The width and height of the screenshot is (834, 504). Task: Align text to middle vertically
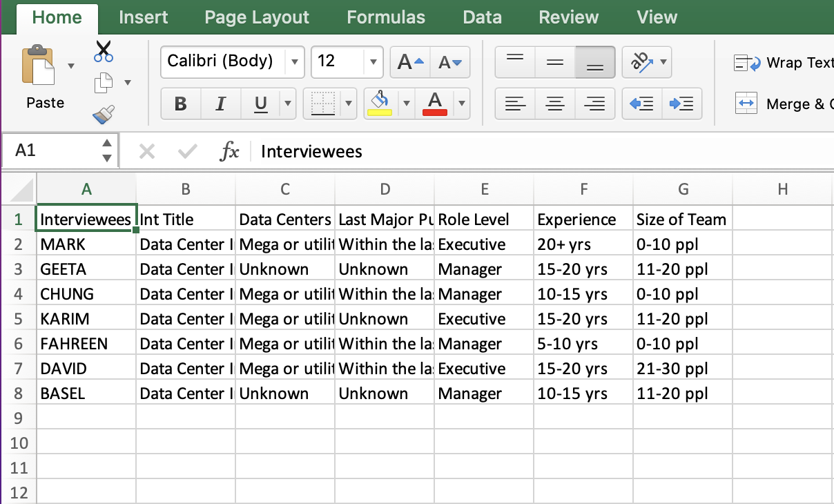coord(554,63)
